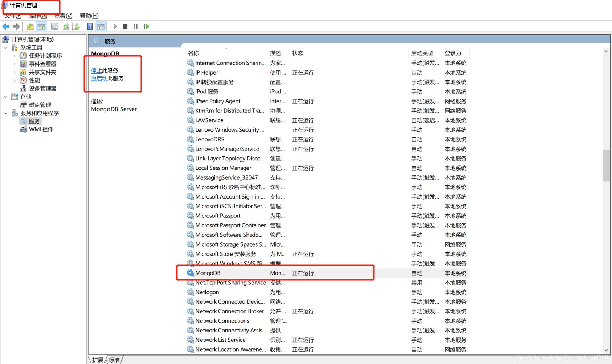Click the Forward arrow toolbar icon

tap(16, 27)
